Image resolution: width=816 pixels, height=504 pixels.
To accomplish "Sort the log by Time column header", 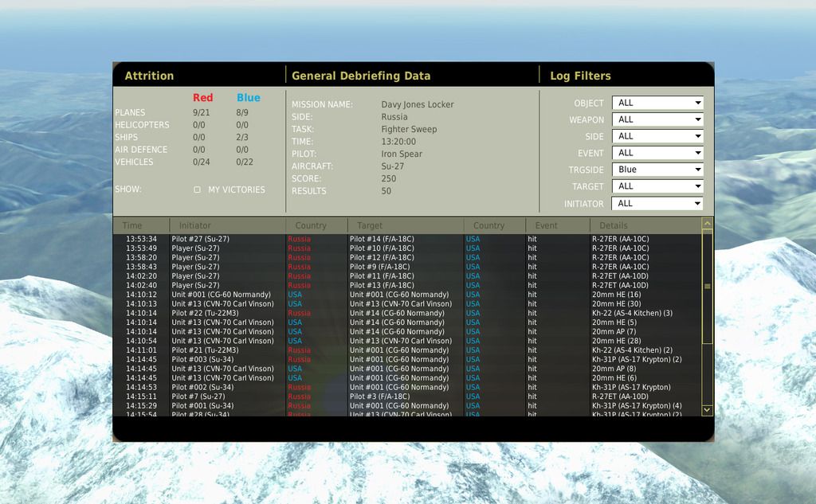I will (x=133, y=225).
